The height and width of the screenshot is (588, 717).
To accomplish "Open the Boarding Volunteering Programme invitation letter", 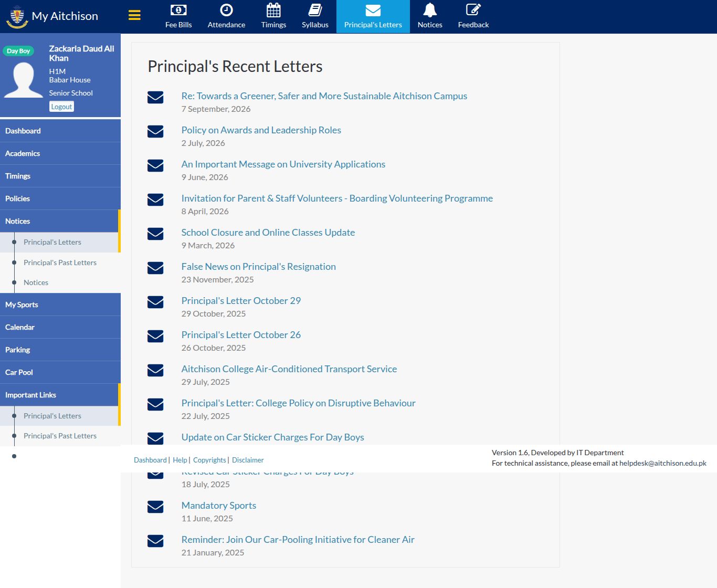I will [x=337, y=198].
